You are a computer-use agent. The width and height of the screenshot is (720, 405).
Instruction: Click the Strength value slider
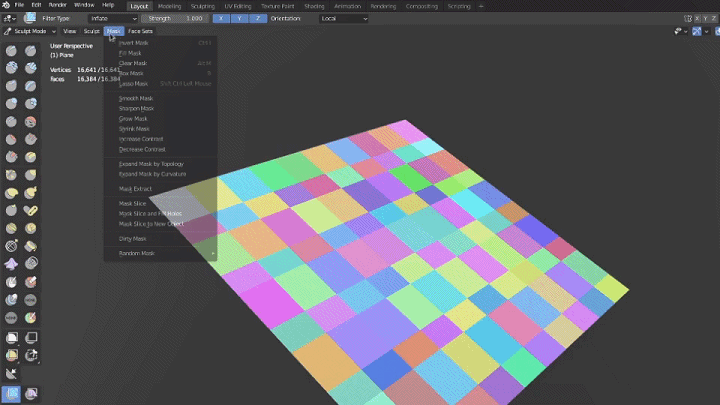coord(175,18)
